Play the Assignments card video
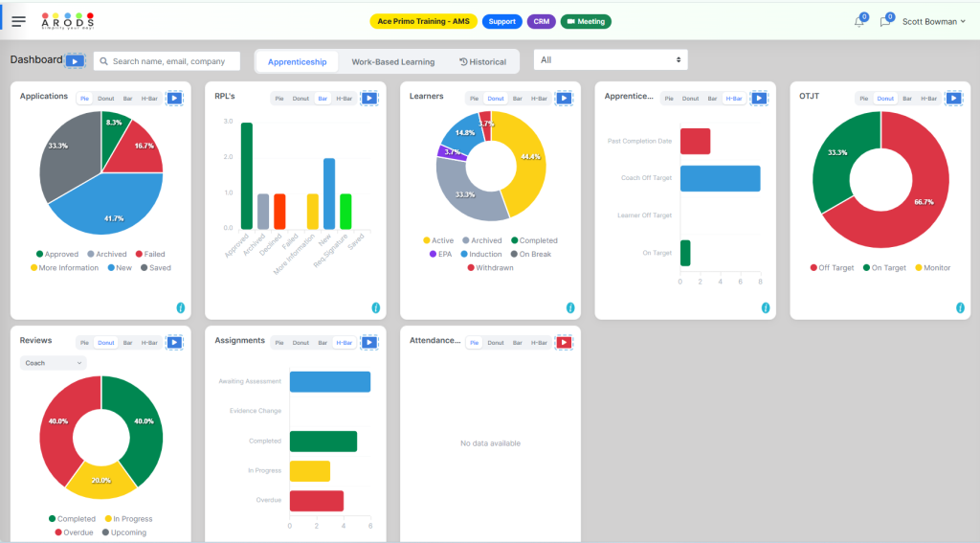Image resolution: width=980 pixels, height=543 pixels. click(x=369, y=342)
